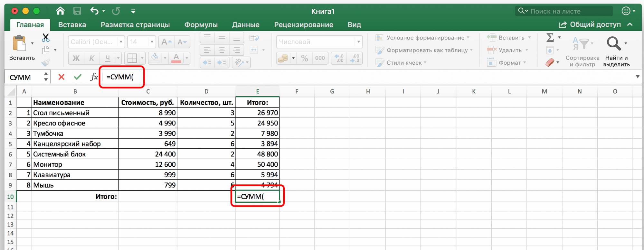Align text to the top of the cell
The image size is (644, 250).
tap(207, 38)
